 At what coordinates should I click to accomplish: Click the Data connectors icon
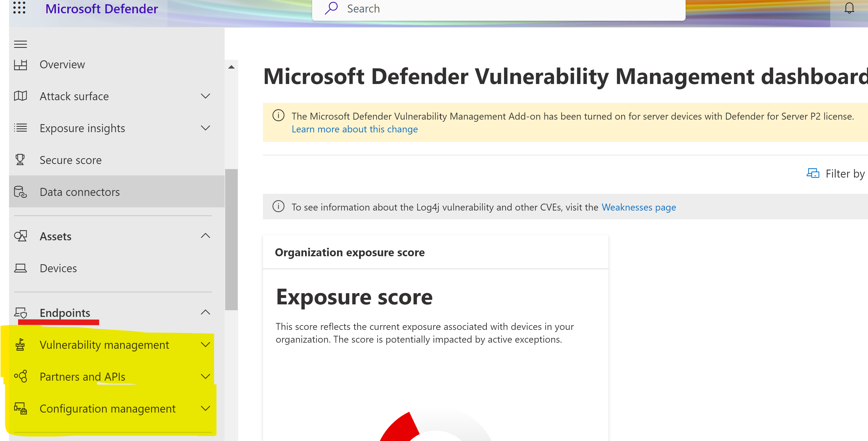[20, 192]
